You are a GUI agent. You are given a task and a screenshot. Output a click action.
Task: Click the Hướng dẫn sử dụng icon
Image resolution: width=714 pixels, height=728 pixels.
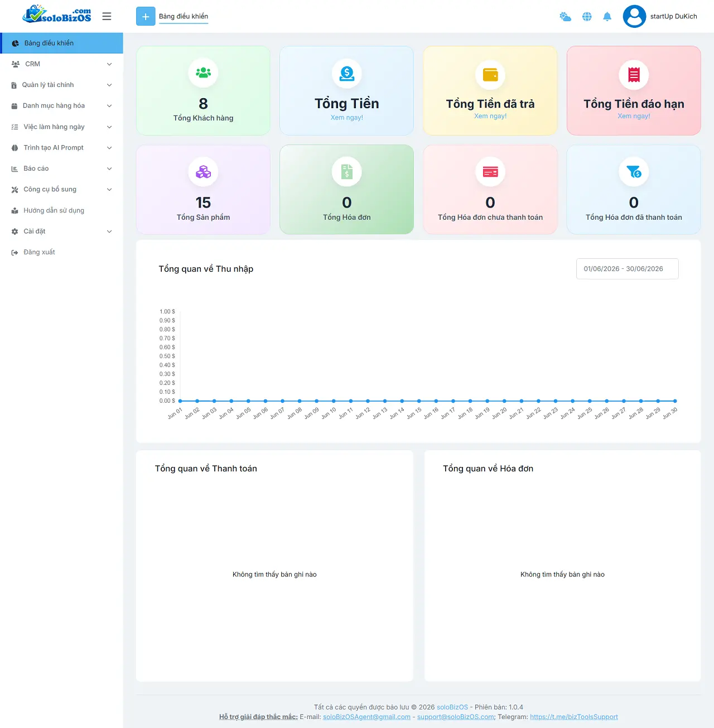(15, 210)
